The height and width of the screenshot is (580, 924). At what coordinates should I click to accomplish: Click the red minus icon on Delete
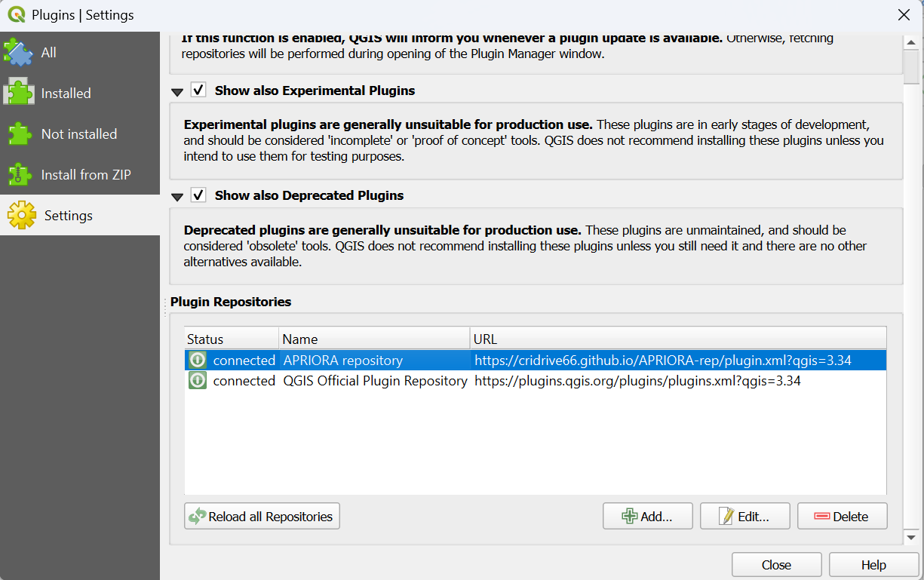pos(822,517)
